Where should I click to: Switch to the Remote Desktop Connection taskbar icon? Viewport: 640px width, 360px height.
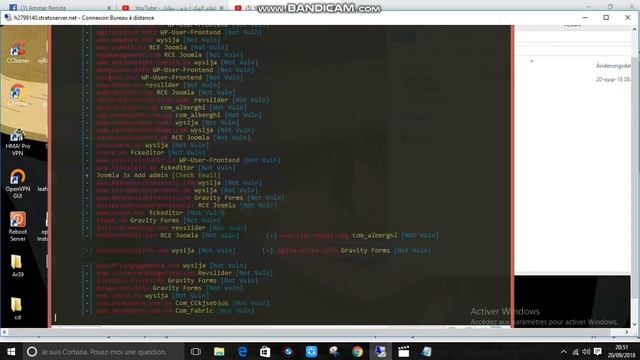pos(380,351)
